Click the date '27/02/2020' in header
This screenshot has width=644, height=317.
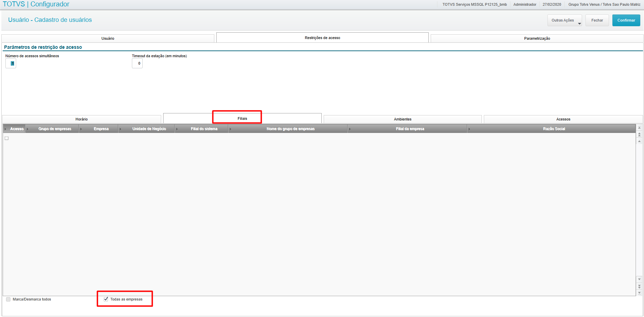[x=552, y=4]
